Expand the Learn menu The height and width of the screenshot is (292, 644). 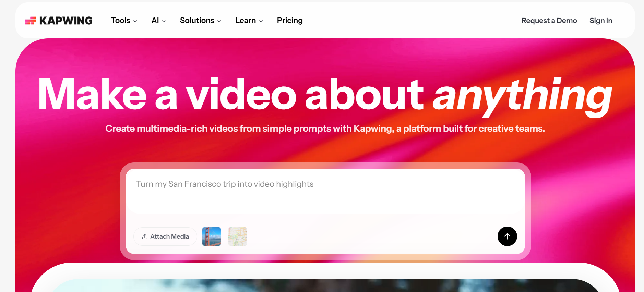(249, 21)
